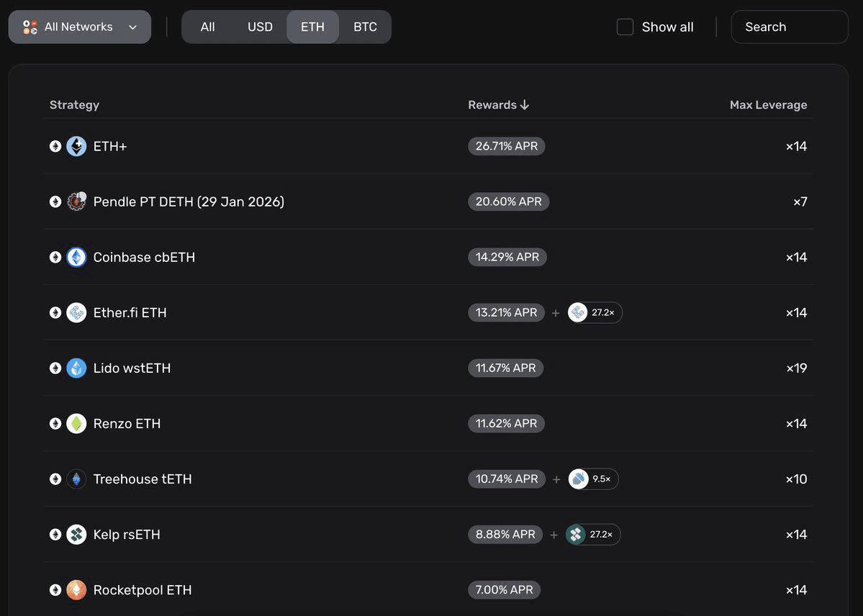Click the Kelp rsETH strategy icon

pyautogui.click(x=76, y=535)
